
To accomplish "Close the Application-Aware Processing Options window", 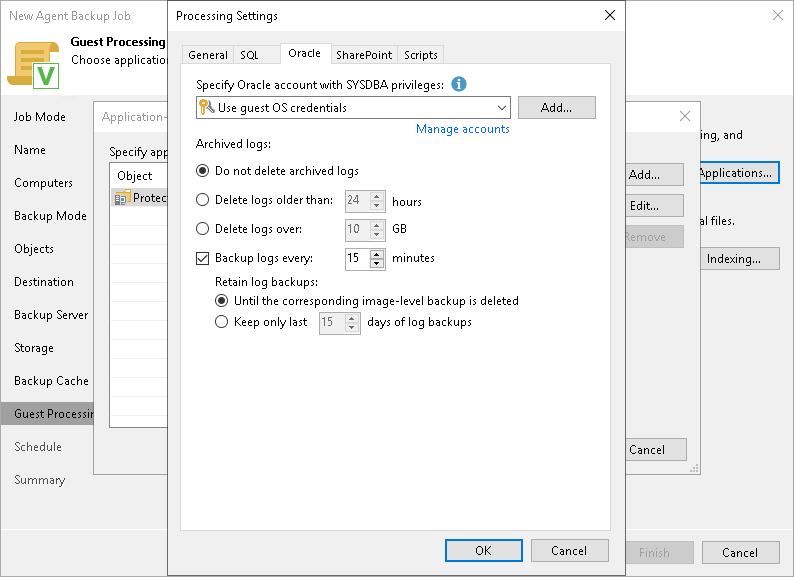I will pos(685,116).
